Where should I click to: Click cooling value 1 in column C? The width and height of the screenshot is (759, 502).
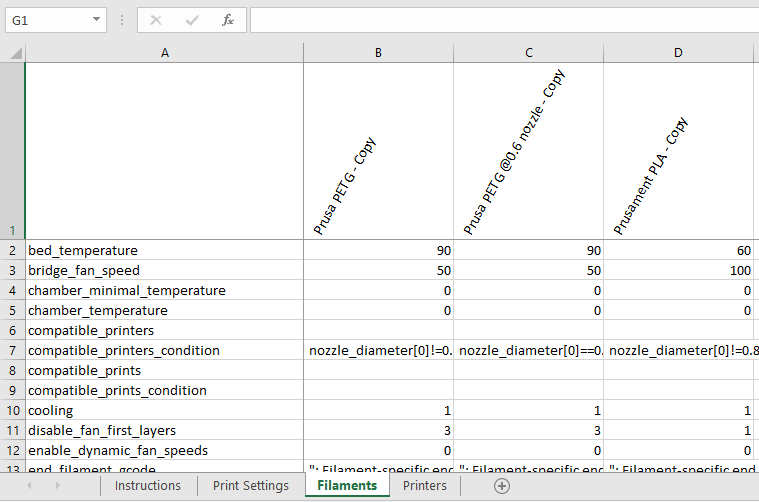(529, 410)
